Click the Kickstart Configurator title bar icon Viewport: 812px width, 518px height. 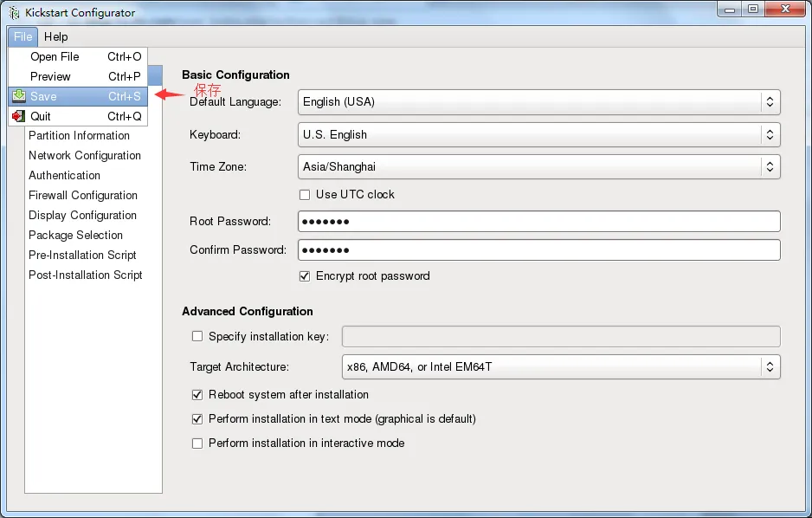coord(15,12)
